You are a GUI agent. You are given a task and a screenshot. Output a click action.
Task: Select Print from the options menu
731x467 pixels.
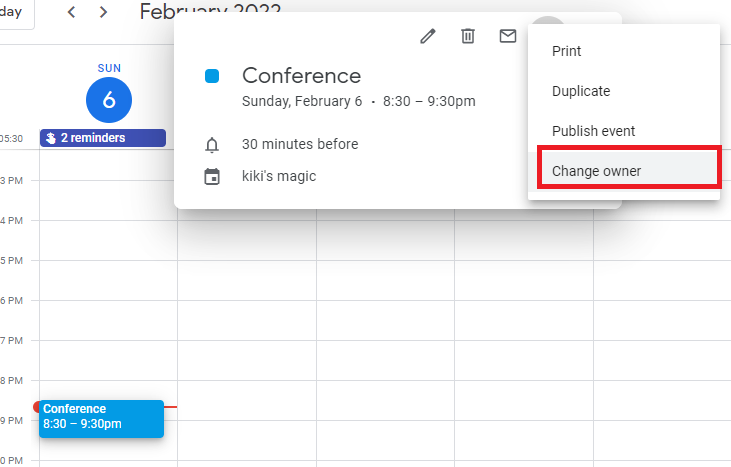pos(567,51)
